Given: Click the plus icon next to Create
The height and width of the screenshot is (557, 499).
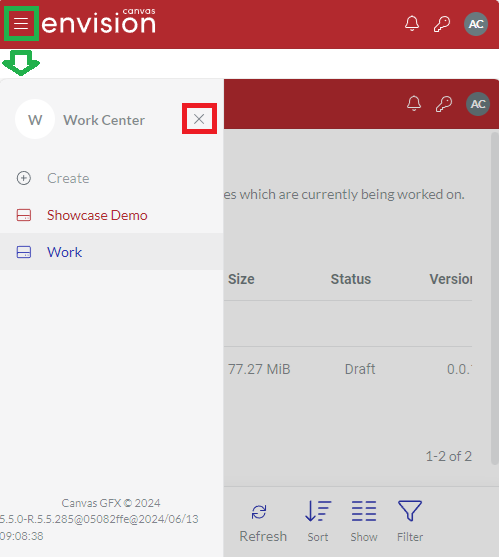Looking at the screenshot, I should click(x=24, y=178).
